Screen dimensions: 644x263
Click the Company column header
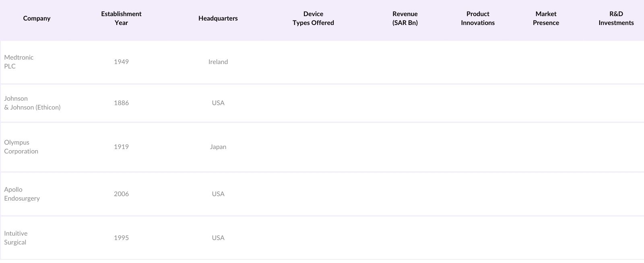click(37, 19)
